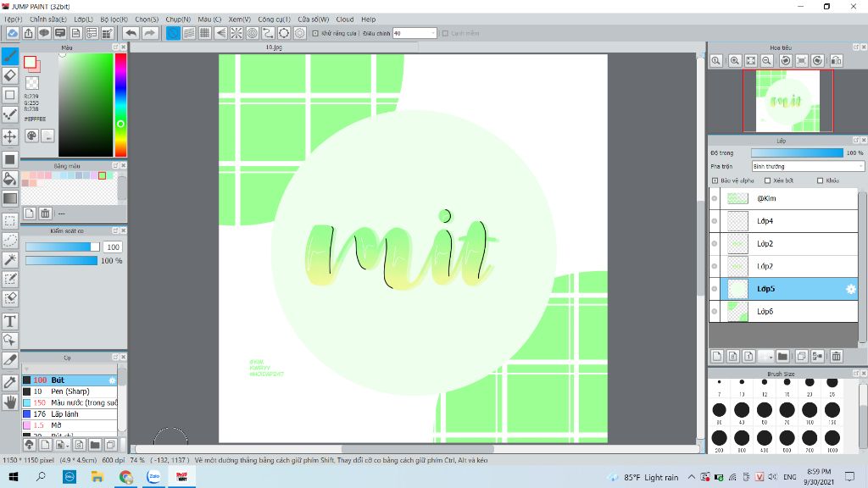Open the Tệp(F) menu

click(x=14, y=19)
